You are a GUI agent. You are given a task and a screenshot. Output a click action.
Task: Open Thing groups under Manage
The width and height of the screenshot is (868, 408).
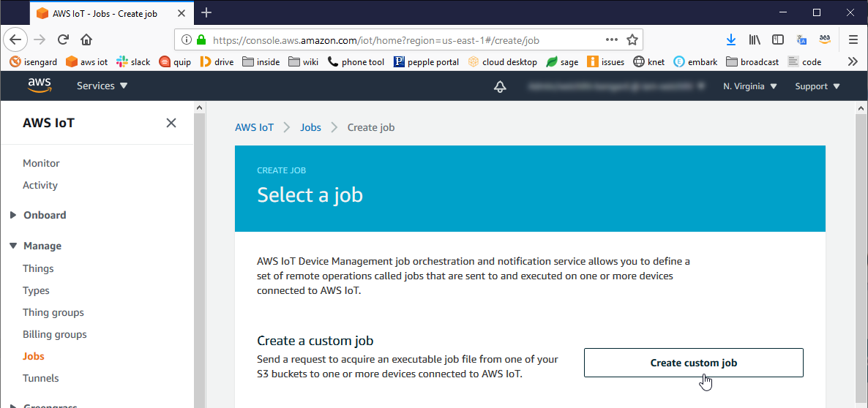point(53,312)
